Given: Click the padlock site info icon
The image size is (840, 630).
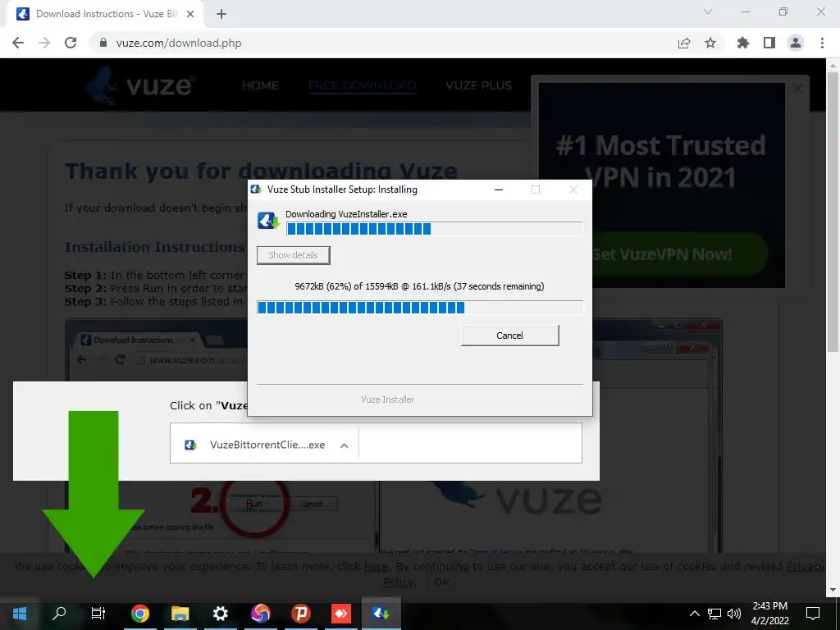Looking at the screenshot, I should point(103,43).
